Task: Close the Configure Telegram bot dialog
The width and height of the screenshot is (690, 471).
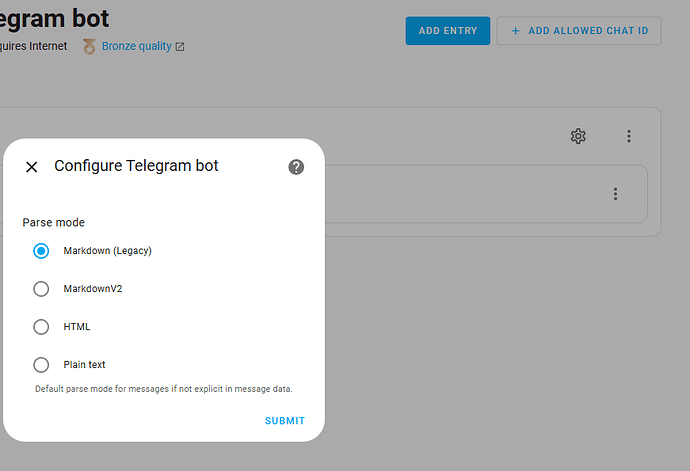Action: pos(32,167)
